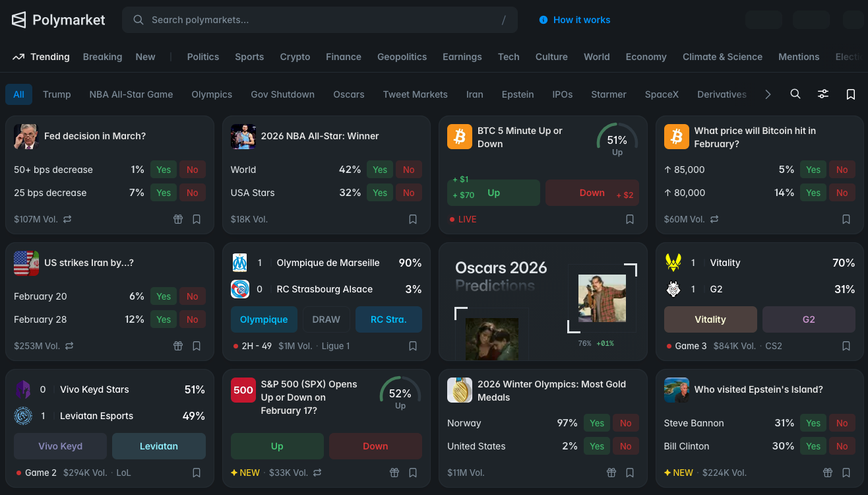Select the Gov Shutdown topic filter
Image resolution: width=868 pixels, height=495 pixels.
[x=282, y=94]
